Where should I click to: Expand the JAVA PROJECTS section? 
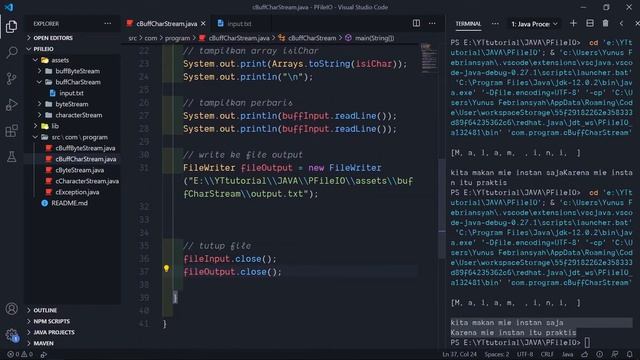coord(72,332)
